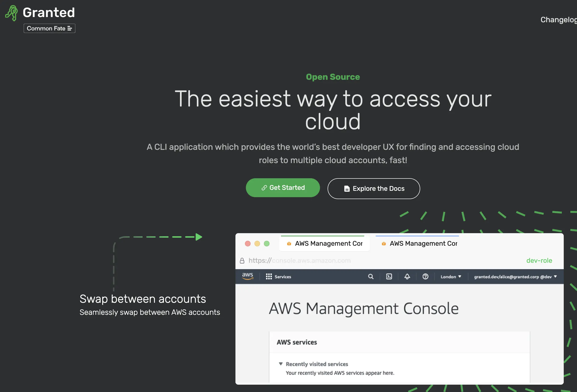This screenshot has width=577, height=392.
Task: Click the orange cube icon on first tab
Action: (x=289, y=244)
